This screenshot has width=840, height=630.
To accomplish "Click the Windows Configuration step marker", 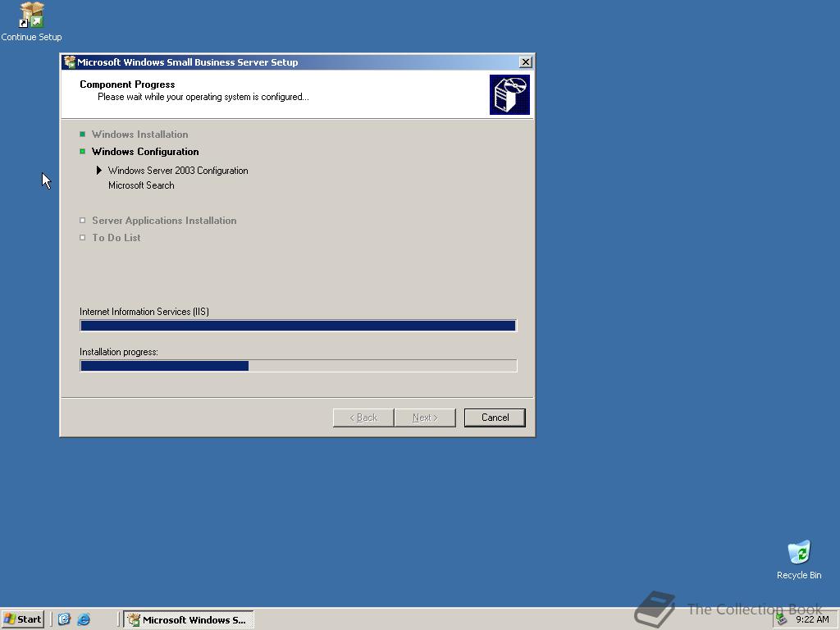I will (x=83, y=151).
